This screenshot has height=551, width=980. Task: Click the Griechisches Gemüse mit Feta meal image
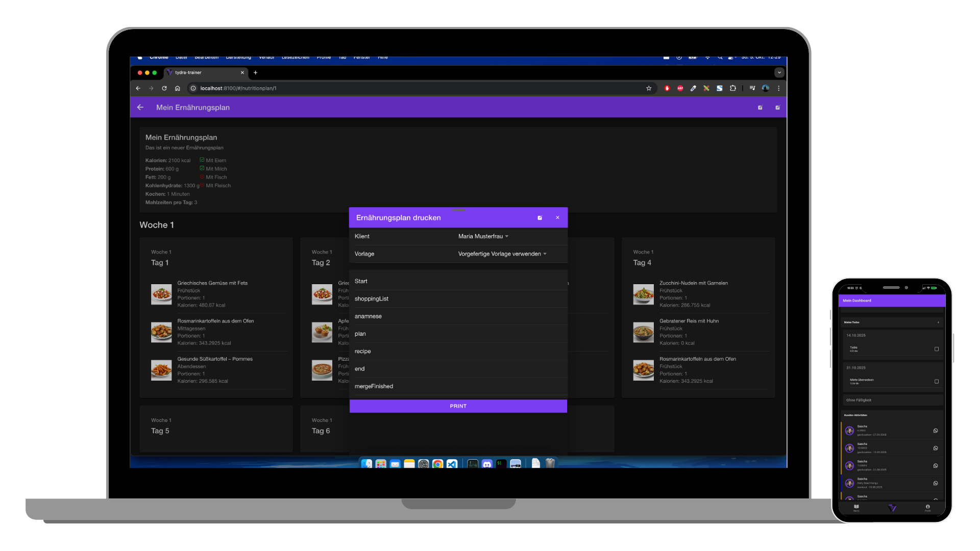[x=161, y=294]
